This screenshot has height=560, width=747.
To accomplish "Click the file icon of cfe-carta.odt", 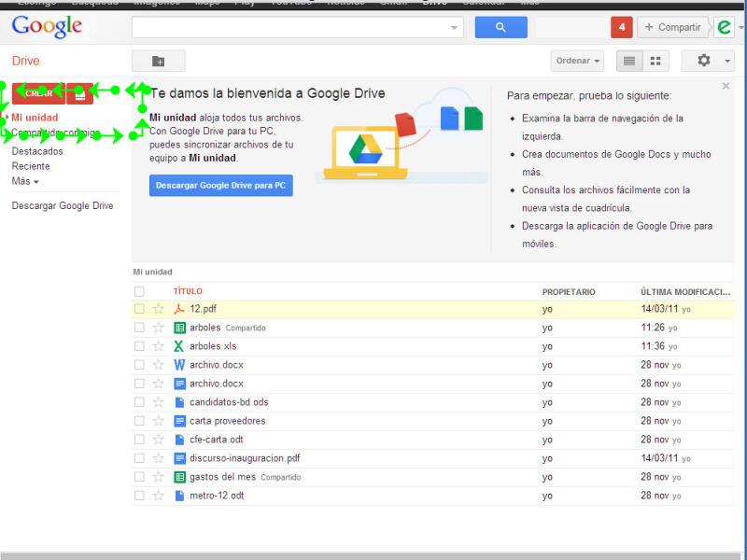I will pos(179,440).
